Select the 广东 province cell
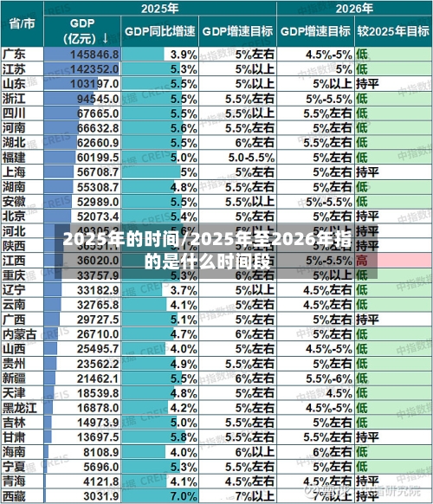Screen dimensions: 433x504 22,55
